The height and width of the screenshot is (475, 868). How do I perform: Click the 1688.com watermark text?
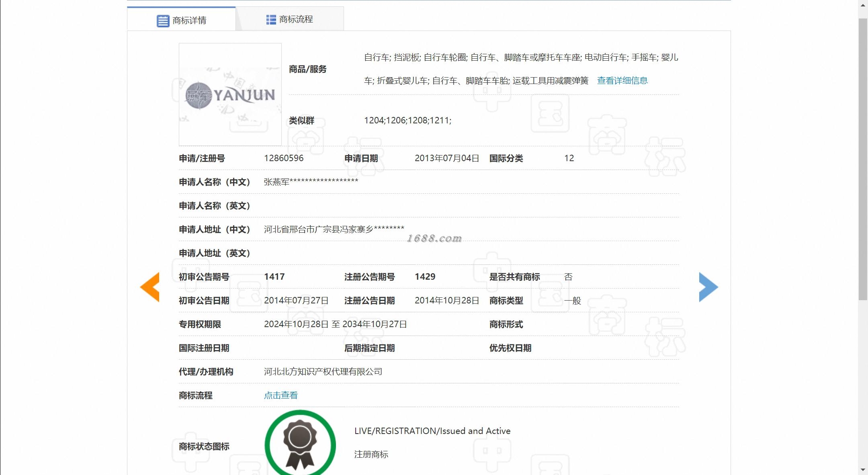click(434, 238)
